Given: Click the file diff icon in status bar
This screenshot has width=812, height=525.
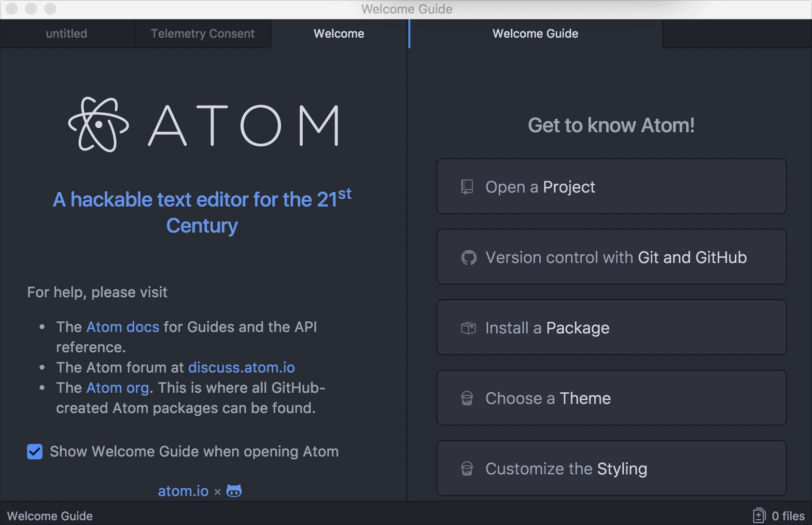Looking at the screenshot, I should (x=759, y=516).
